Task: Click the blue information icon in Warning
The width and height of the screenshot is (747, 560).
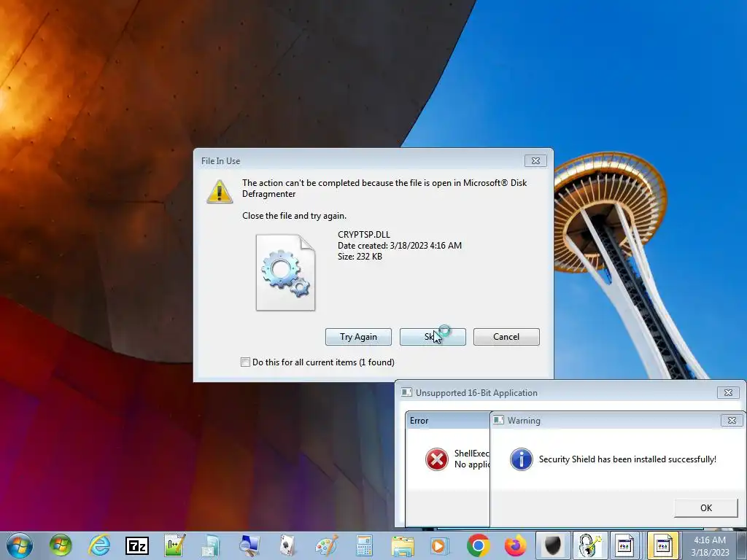Action: click(x=521, y=459)
